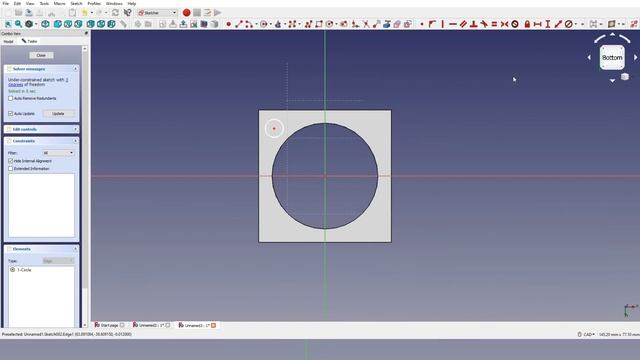Switch to the Model tab
Image resolution: width=640 pixels, height=360 pixels.
click(9, 41)
